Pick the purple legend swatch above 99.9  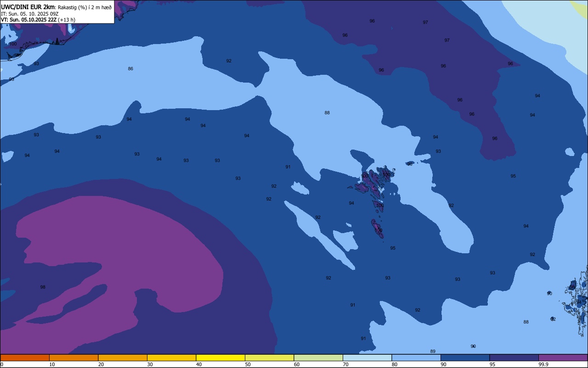click(563, 357)
